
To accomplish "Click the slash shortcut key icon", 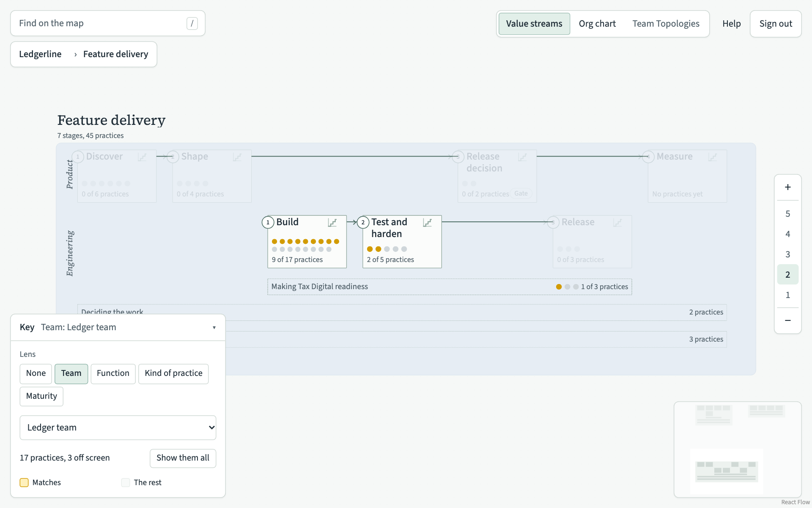I will pos(192,23).
